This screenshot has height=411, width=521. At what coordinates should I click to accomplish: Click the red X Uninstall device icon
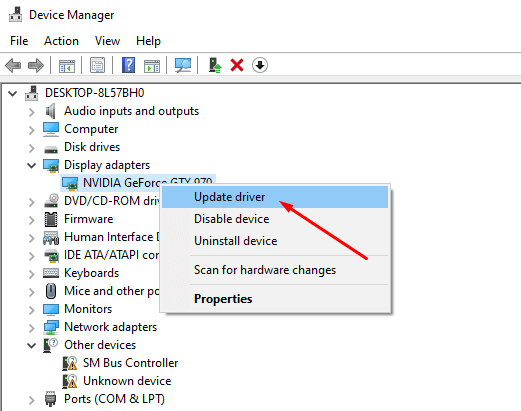tap(237, 65)
